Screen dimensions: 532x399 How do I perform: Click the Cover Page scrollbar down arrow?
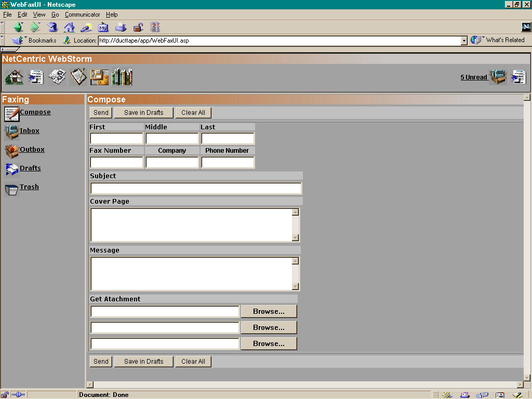click(x=295, y=238)
